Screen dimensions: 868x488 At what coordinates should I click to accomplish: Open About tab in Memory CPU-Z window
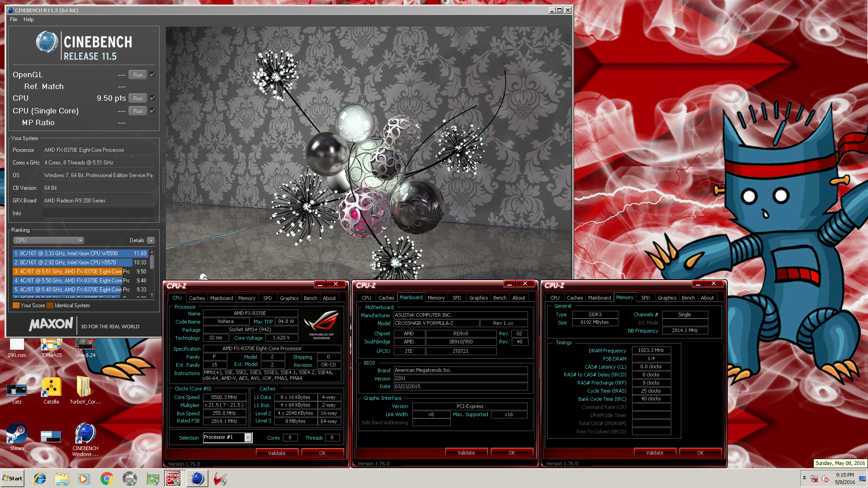(707, 298)
